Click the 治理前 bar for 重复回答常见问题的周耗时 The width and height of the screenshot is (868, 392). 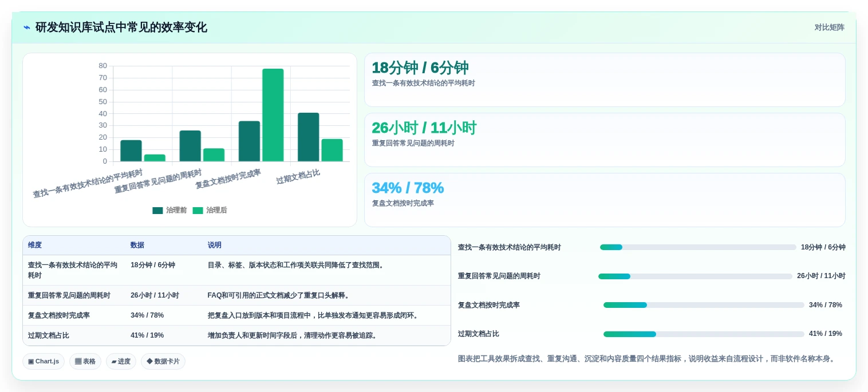190,146
